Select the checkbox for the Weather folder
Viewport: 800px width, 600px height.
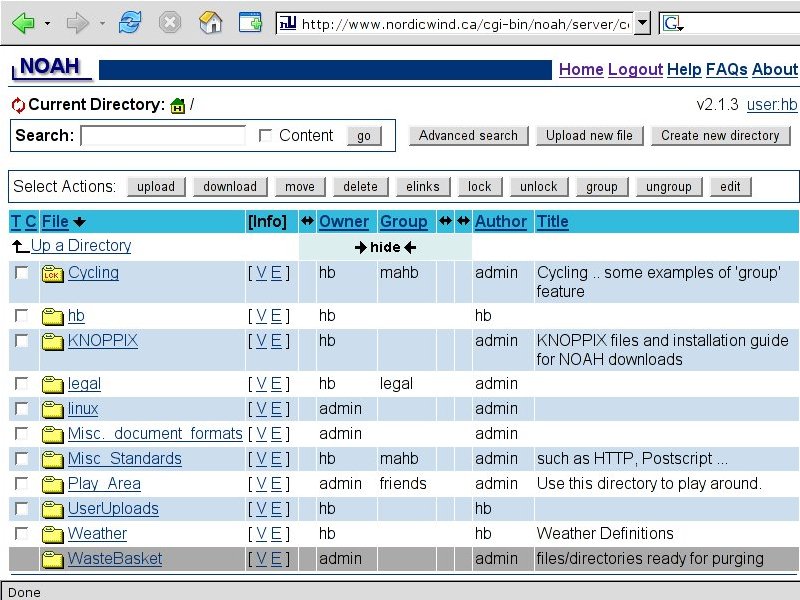21,534
